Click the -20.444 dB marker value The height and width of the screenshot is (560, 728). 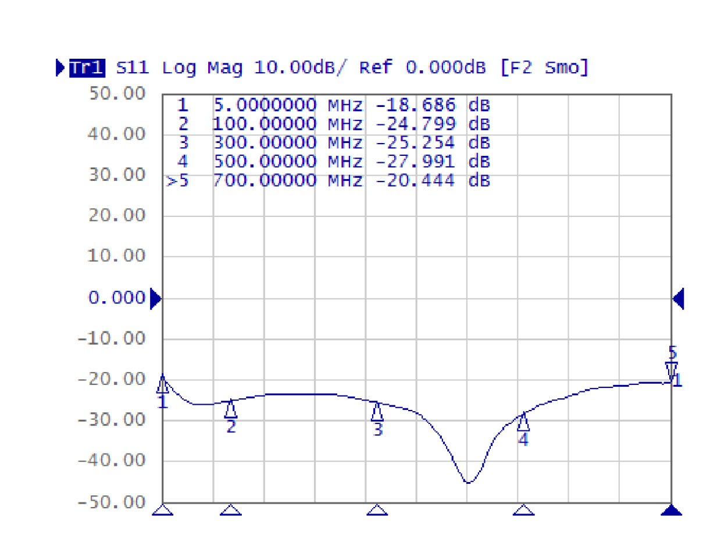coord(433,180)
